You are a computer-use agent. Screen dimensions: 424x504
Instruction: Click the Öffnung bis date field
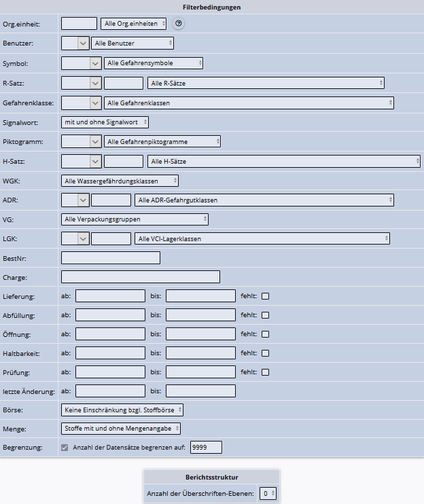(x=200, y=334)
